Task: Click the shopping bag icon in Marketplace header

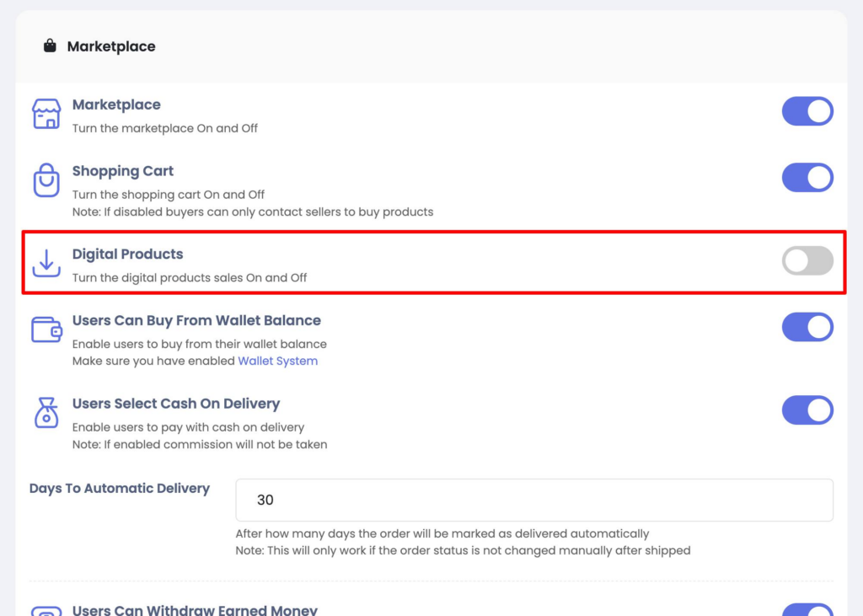Action: click(50, 46)
